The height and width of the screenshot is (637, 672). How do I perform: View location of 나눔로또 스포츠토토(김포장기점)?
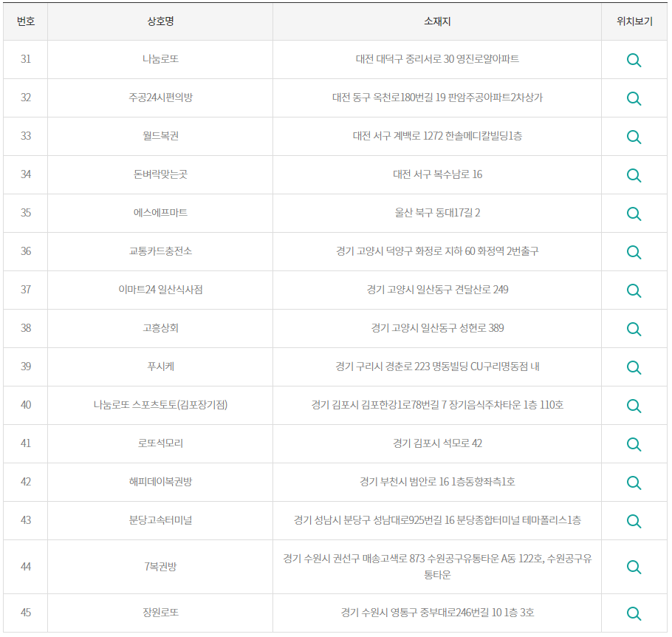pos(634,406)
